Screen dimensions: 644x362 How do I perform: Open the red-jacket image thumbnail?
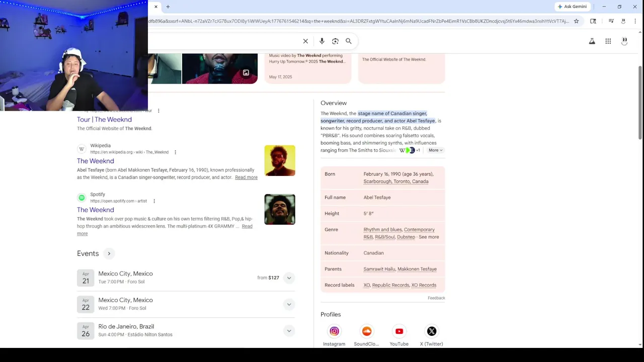[x=220, y=68]
